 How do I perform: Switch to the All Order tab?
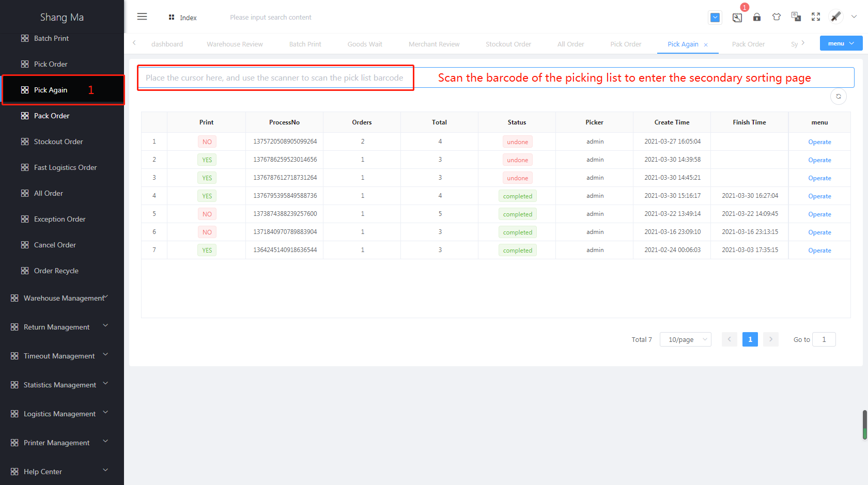570,44
